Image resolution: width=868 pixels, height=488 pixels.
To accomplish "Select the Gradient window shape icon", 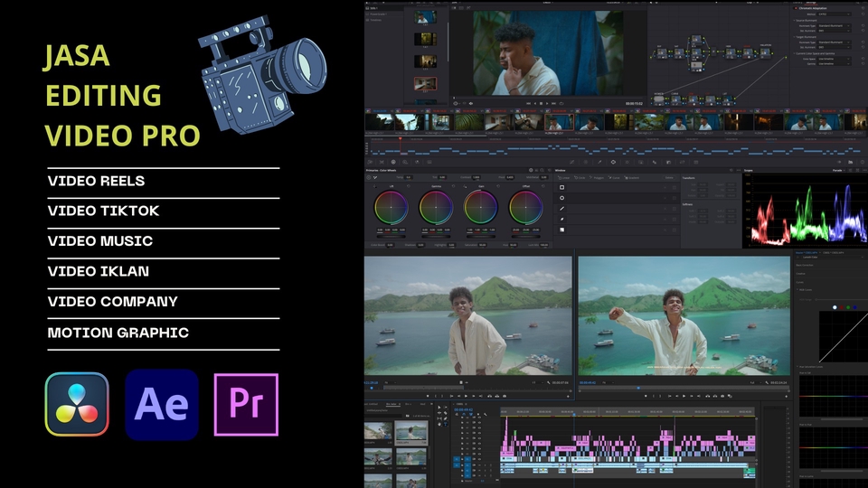I will 562,230.
